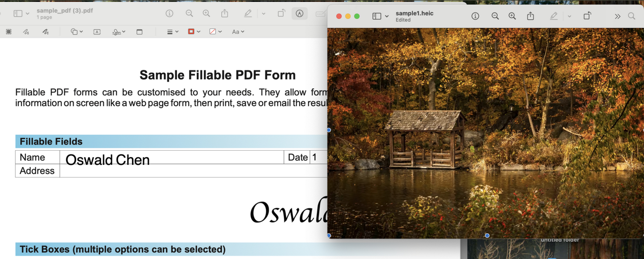Minimize the sample1.heic window
This screenshot has height=259, width=644.
point(348,16)
